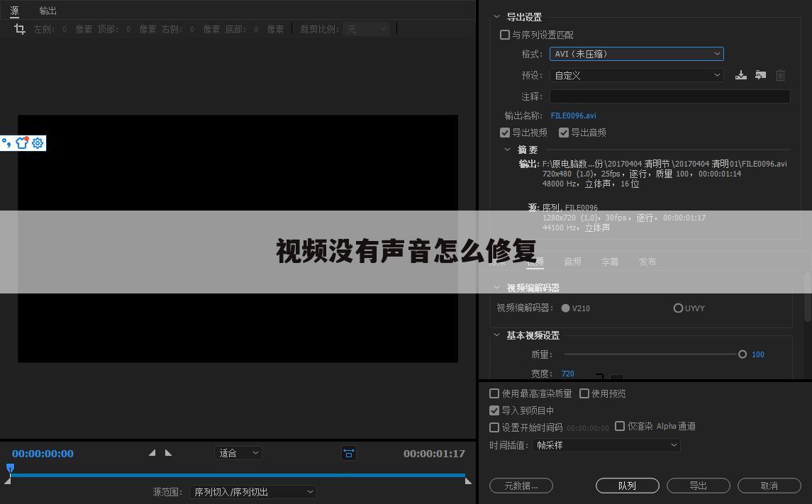The width and height of the screenshot is (812, 504).
Task: Open the Format dropdown showing AVI
Action: [x=636, y=54]
